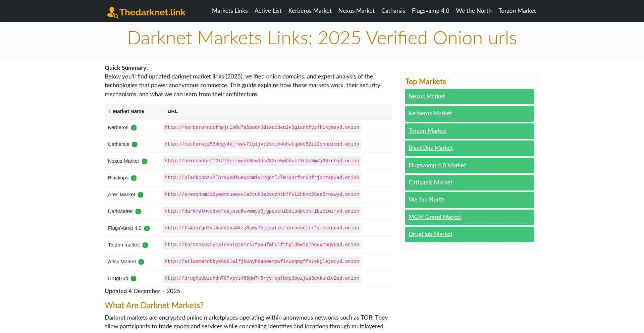Screen dimensions: 644x333
Task: Open the MGM Grand Market link
Action: click(x=435, y=217)
